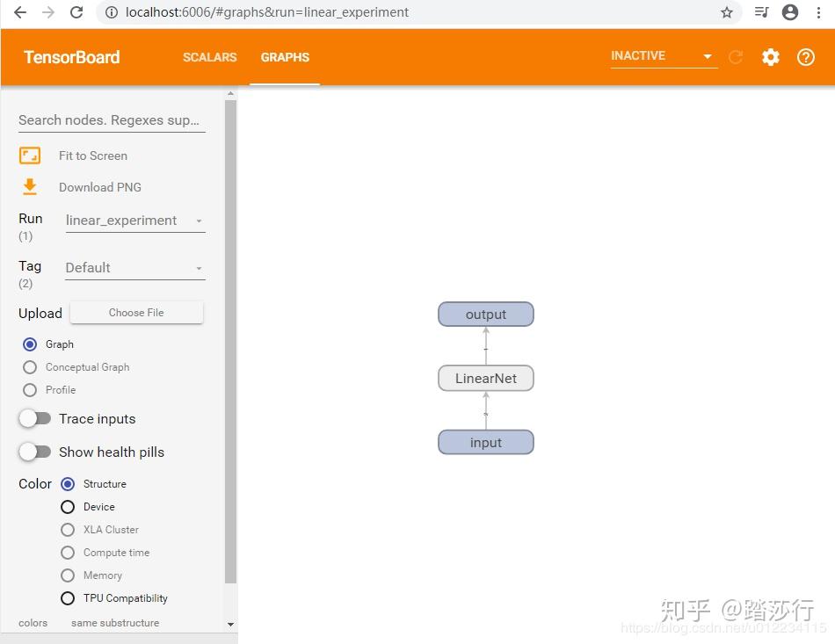Click the Choose File upload button
The height and width of the screenshot is (644, 835).
(136, 312)
